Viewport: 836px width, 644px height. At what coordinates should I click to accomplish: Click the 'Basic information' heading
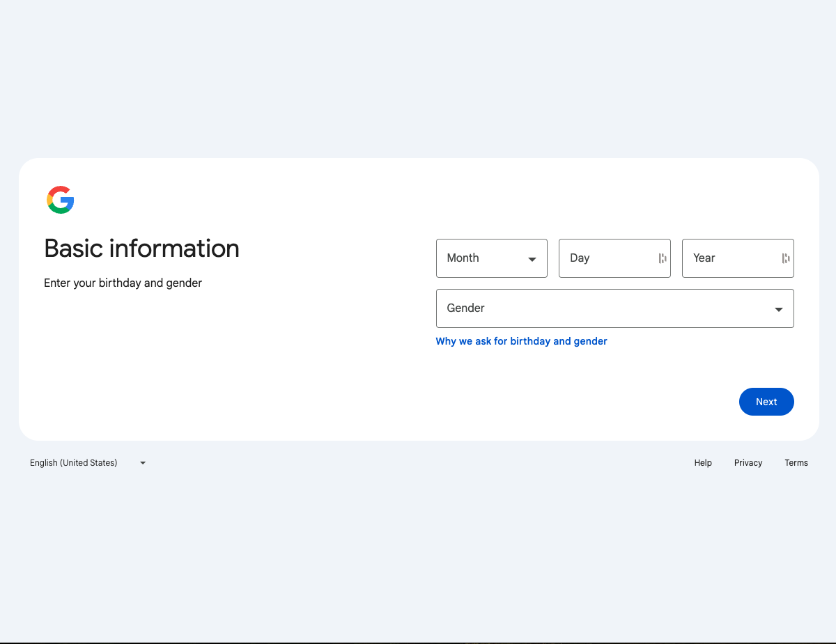pyautogui.click(x=141, y=249)
